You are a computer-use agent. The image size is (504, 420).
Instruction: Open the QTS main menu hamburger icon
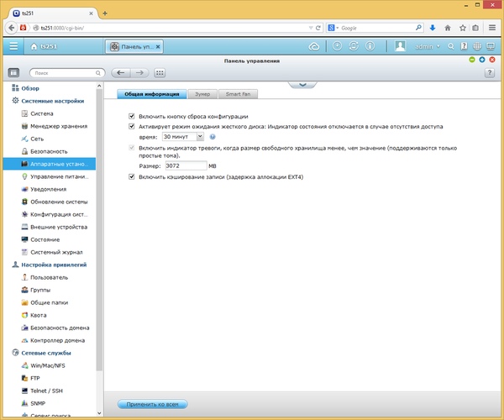pyautogui.click(x=13, y=46)
